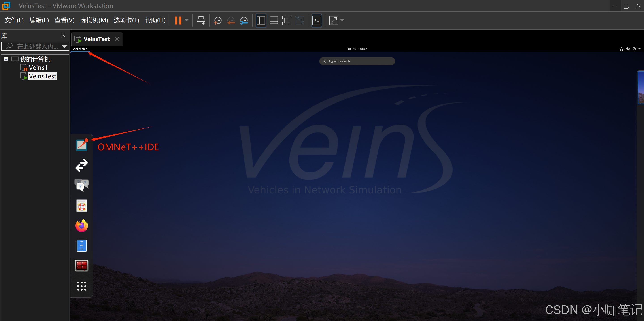Select Veins1 in the library tree
644x321 pixels.
pyautogui.click(x=38, y=68)
